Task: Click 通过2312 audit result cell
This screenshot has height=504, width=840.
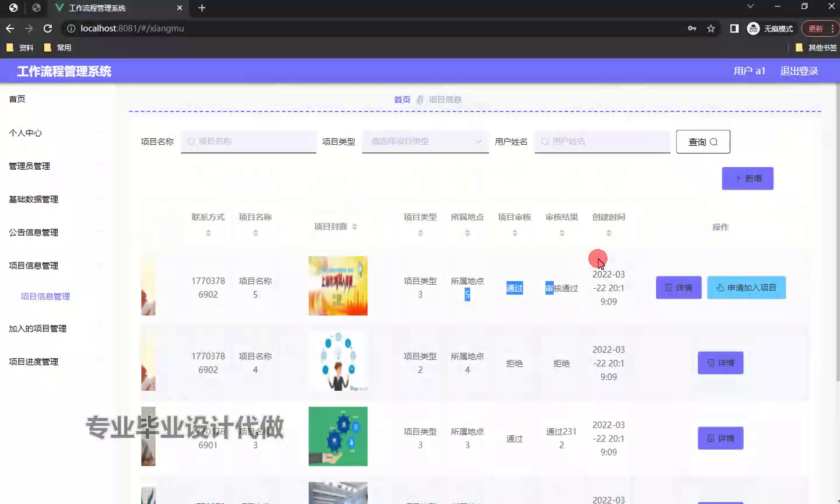Action: click(561, 438)
